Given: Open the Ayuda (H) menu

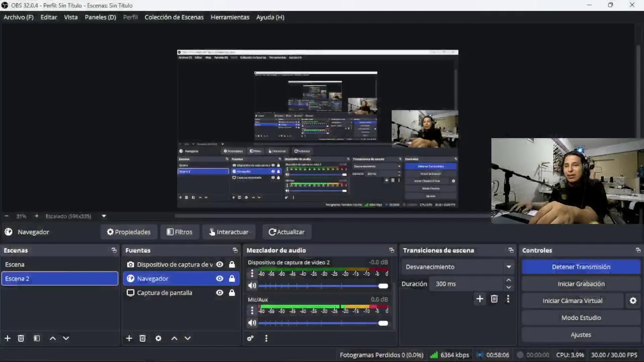Looking at the screenshot, I should point(270,17).
